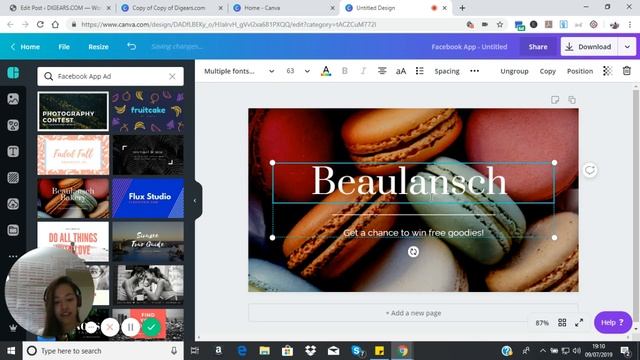Open the Folders panel in sidebar
This screenshot has width=640, height=360.
coord(13,230)
